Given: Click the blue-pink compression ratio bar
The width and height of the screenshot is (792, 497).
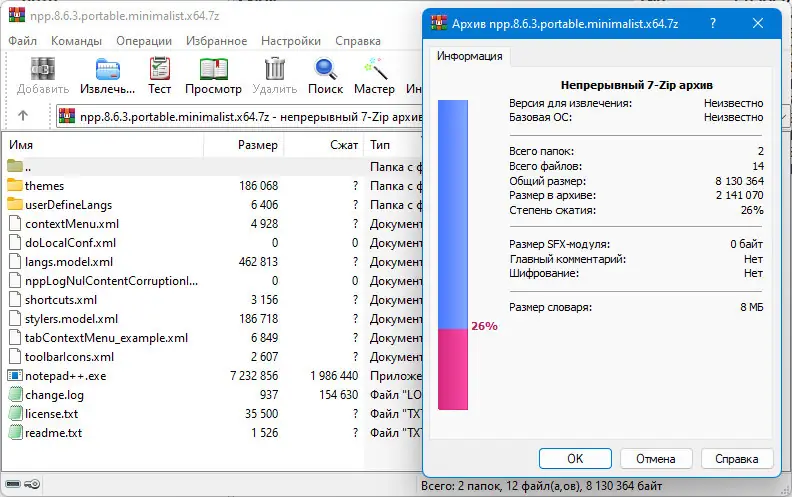Looking at the screenshot, I should (453, 255).
